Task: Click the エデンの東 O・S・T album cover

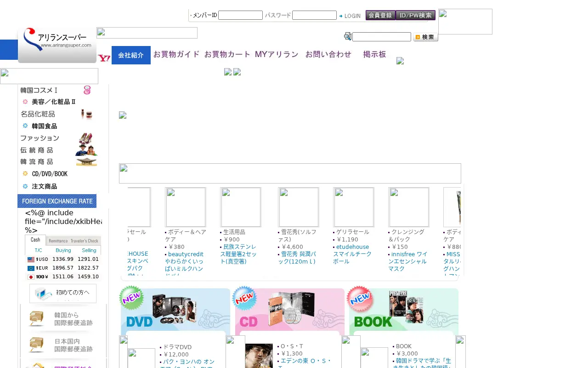Action: point(259,356)
